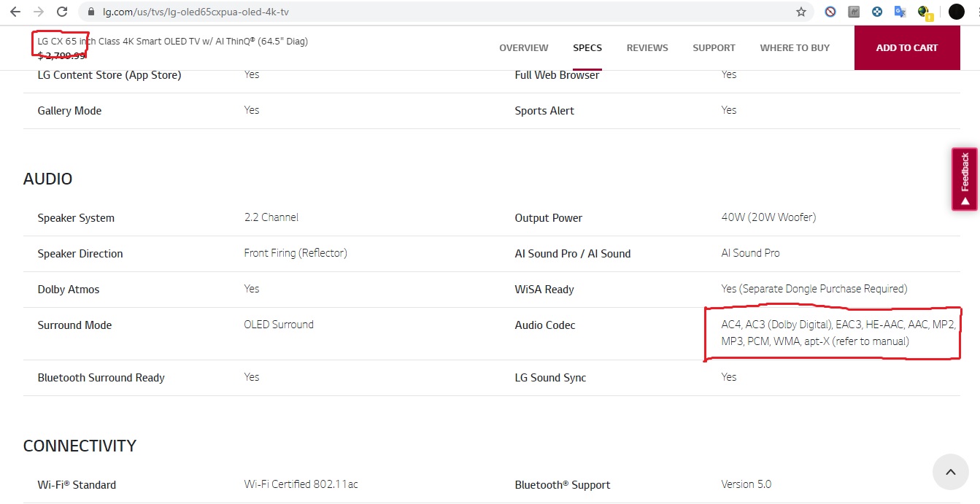Click the 'Sports Alert' label

544,111
